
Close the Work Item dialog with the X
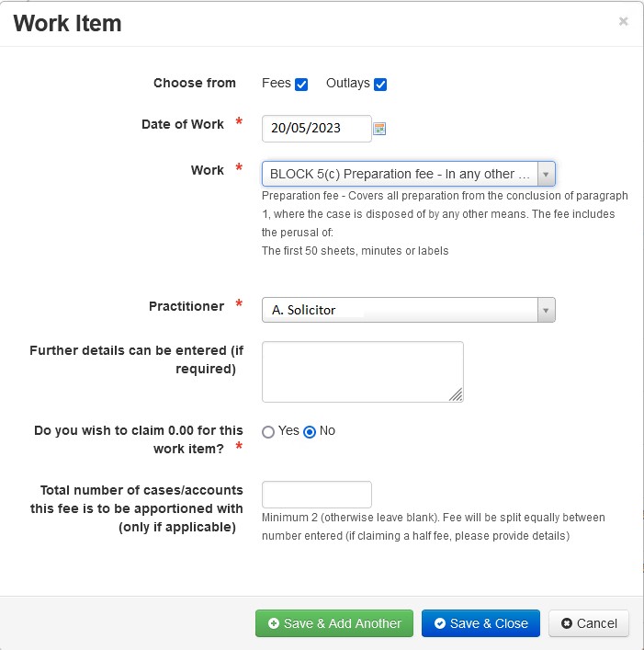pyautogui.click(x=623, y=21)
